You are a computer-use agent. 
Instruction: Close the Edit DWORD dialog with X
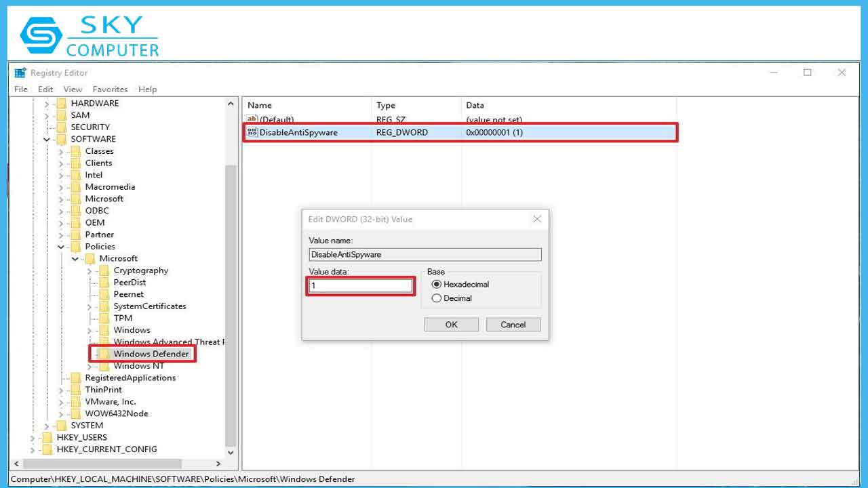[537, 219]
